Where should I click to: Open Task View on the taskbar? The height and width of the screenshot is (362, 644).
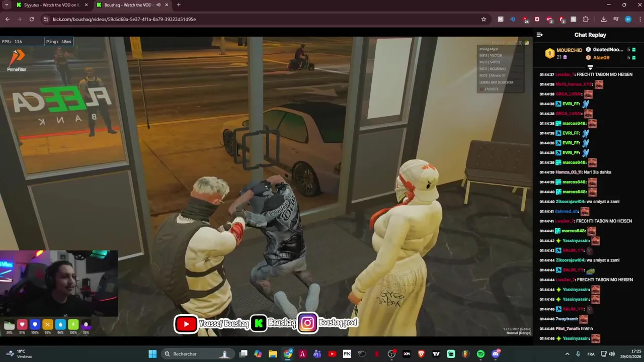[x=244, y=354]
